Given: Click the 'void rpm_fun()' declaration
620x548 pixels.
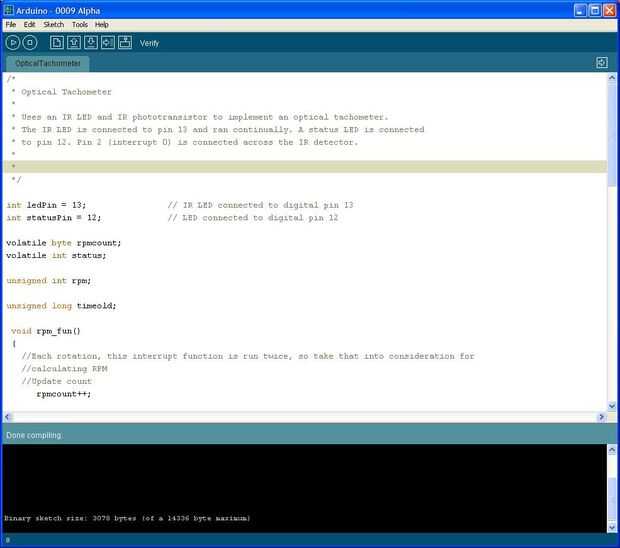Looking at the screenshot, I should coord(46,331).
